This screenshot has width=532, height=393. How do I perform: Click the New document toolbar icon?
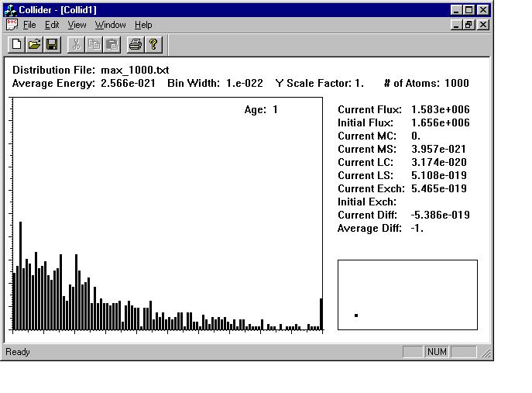(17, 45)
